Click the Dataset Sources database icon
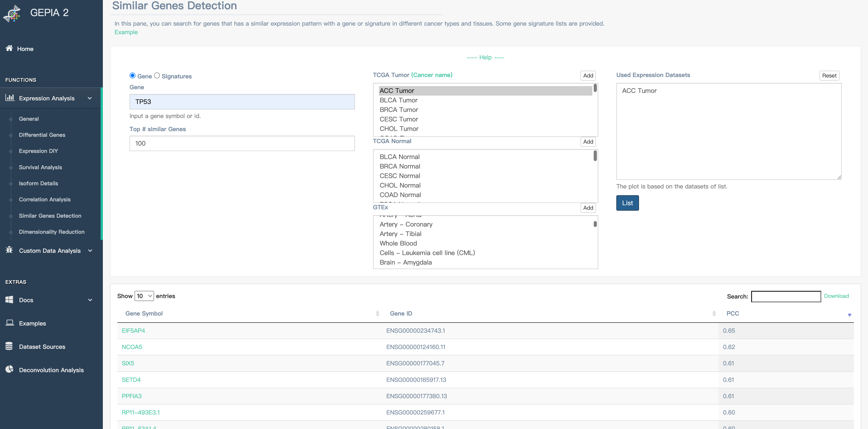Viewport: 868px width, 429px height. [x=9, y=346]
